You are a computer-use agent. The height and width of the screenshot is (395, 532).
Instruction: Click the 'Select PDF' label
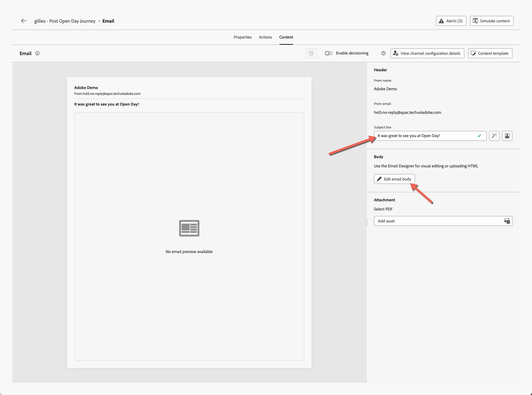click(x=383, y=209)
